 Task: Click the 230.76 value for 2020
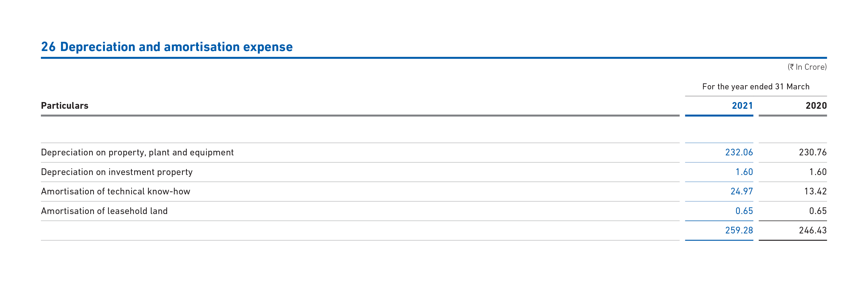pyautogui.click(x=813, y=152)
